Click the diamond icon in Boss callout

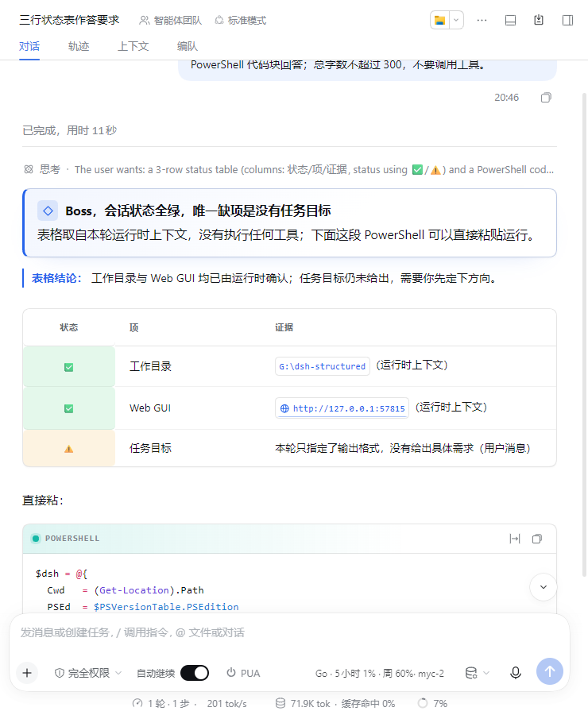point(48,211)
